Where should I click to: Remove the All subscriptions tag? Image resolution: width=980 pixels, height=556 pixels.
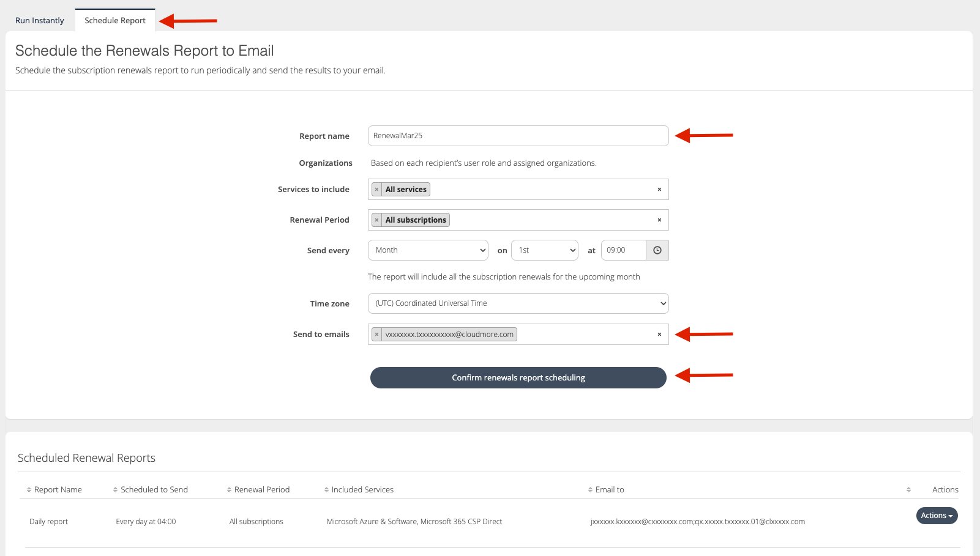[376, 220]
